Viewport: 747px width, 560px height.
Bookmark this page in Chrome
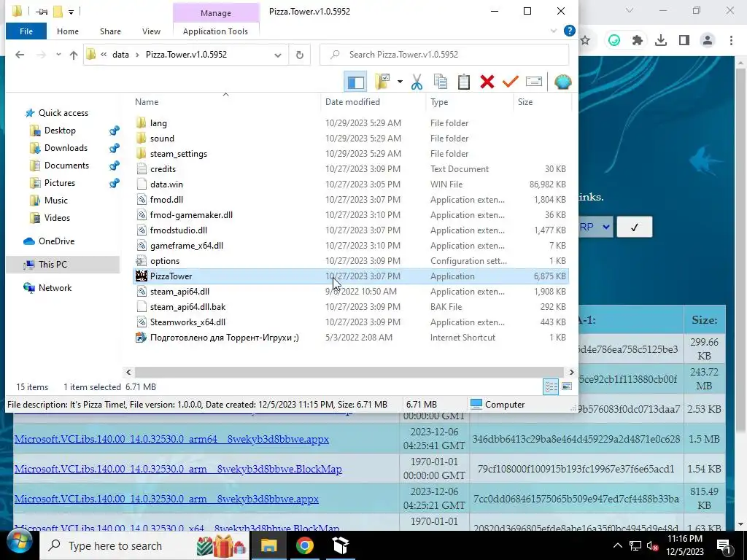point(586,41)
